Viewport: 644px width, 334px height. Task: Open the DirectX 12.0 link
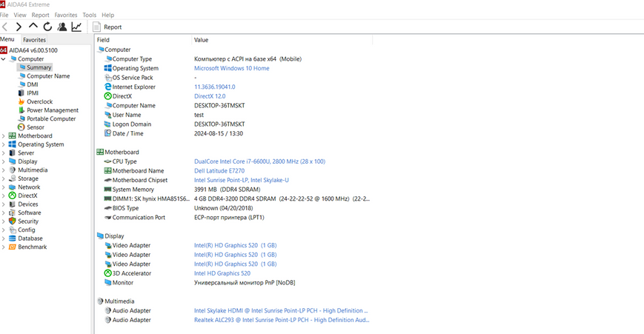point(210,96)
